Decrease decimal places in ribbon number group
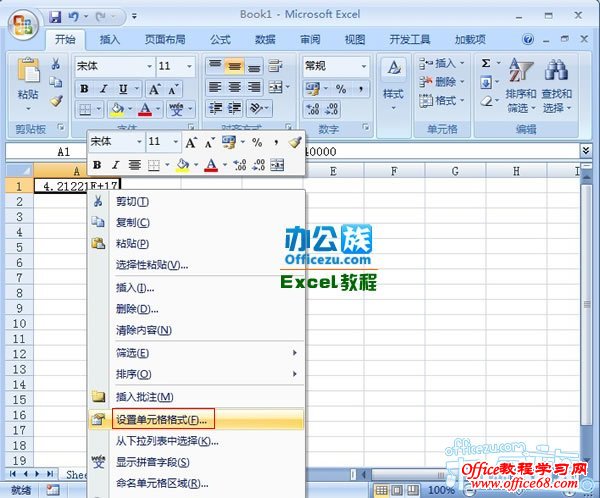Screen dimensions: 600x498 pos(331,109)
